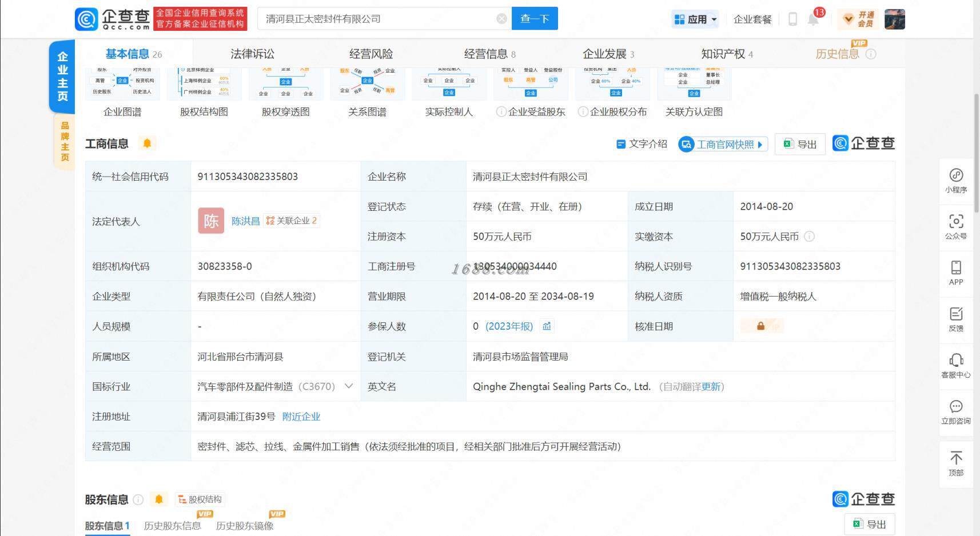Open the 公众号 official account sidebar icon

pyautogui.click(x=956, y=227)
